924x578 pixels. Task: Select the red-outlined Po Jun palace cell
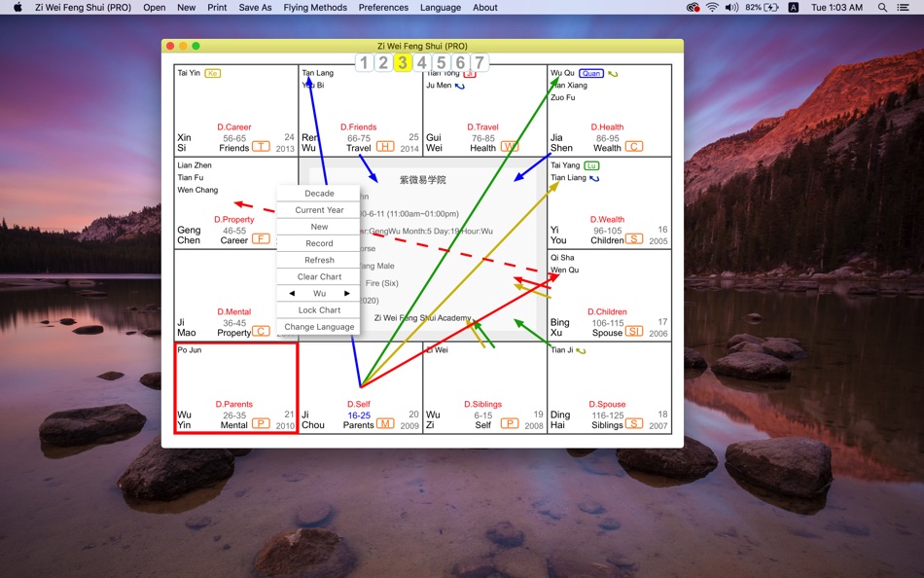(236, 388)
